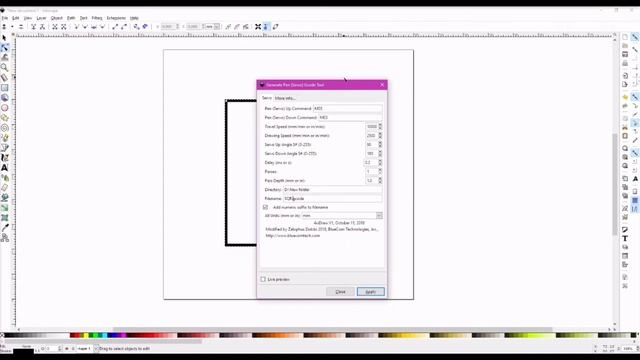
Task: Select the Pencil freehand tool
Action: pos(4,138)
